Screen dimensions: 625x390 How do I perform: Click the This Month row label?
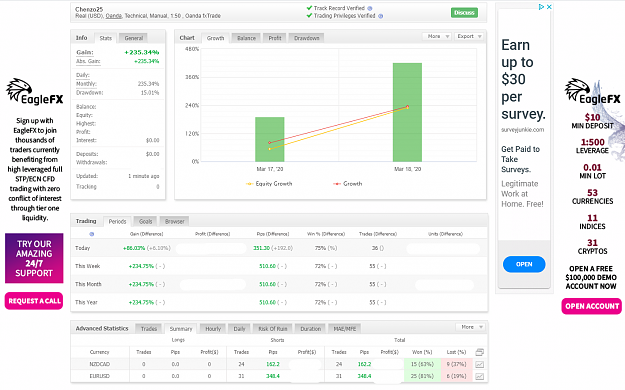88,284
